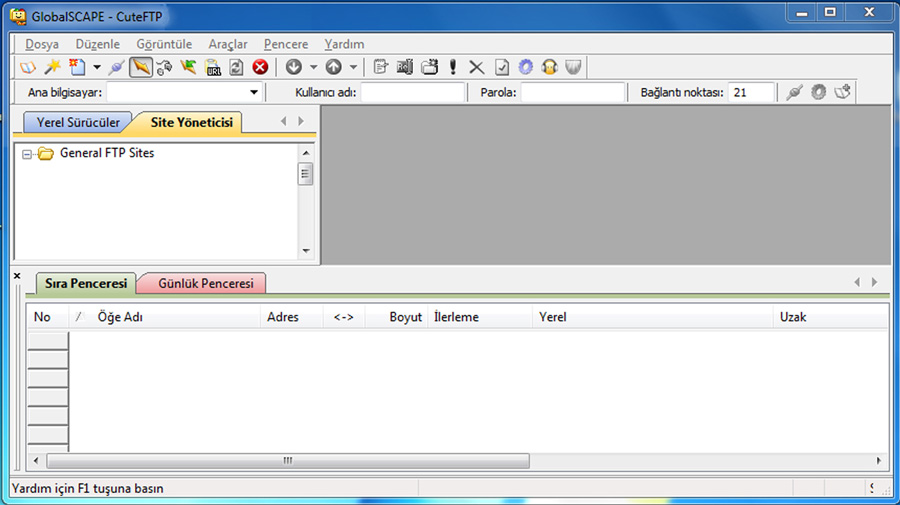Toggle the Quick Connect lightning icon

tap(141, 67)
